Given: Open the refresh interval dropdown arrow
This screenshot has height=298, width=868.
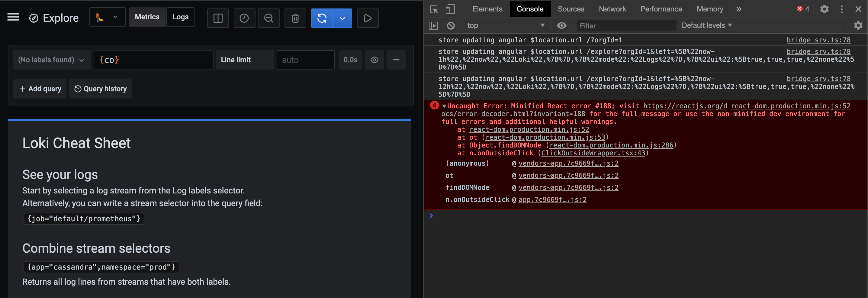Looking at the screenshot, I should coord(342,18).
